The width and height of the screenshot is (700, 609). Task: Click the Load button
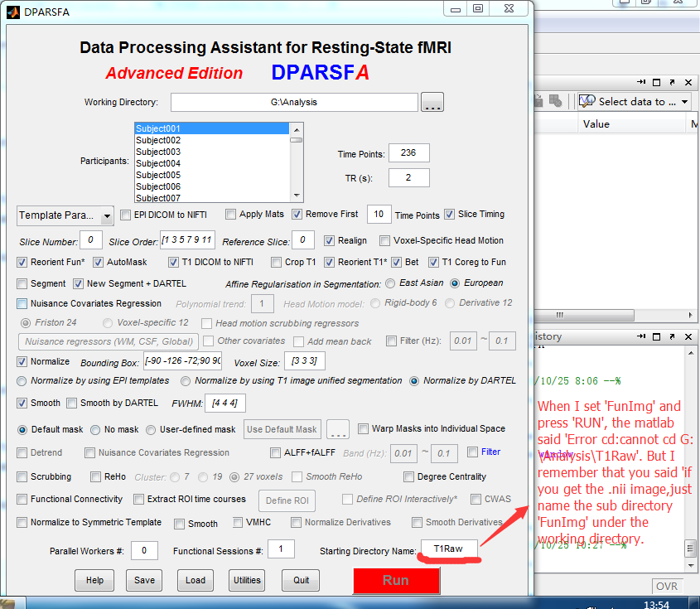click(196, 580)
